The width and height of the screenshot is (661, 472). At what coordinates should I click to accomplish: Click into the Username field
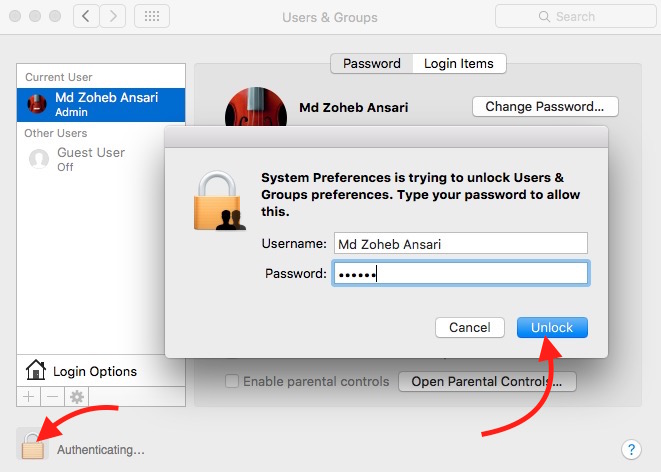point(460,243)
